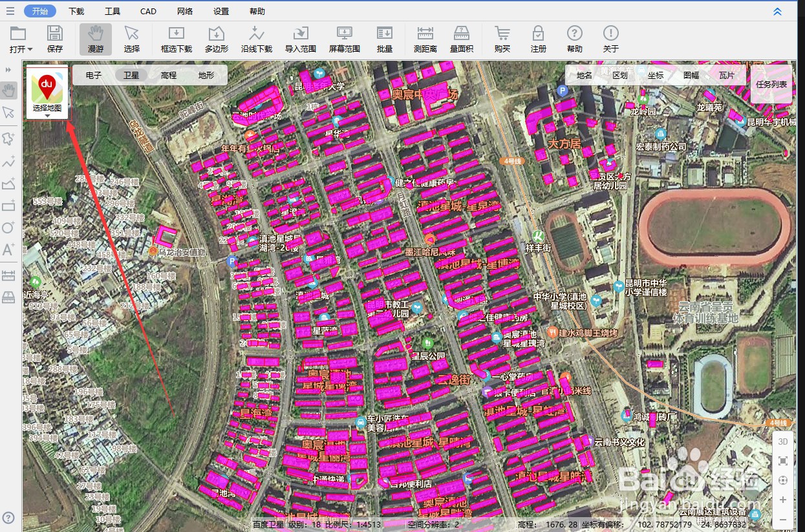Zoom in with the plus control

click(782, 500)
